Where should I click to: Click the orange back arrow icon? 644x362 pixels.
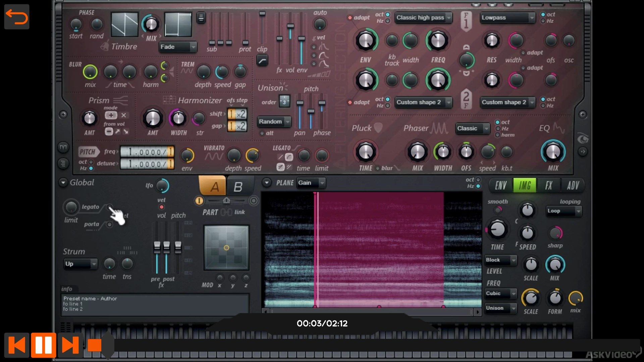[x=16, y=17]
